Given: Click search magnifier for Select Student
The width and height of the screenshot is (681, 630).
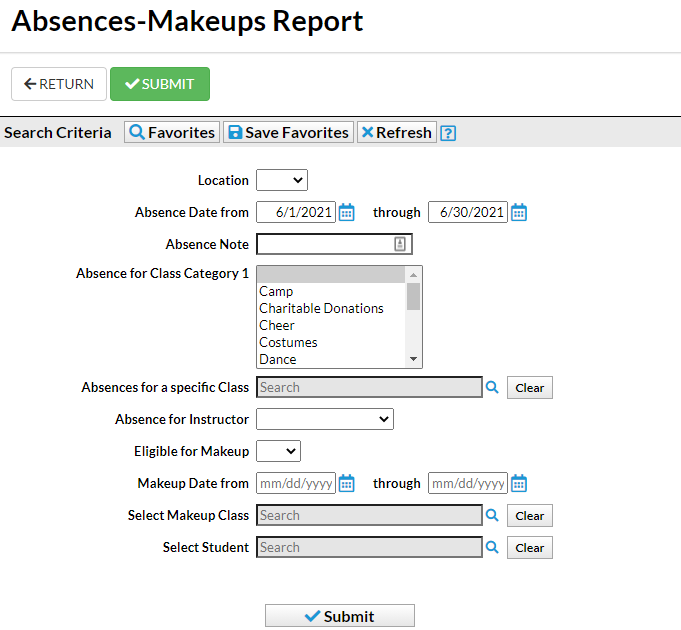Looking at the screenshot, I should tap(492, 547).
